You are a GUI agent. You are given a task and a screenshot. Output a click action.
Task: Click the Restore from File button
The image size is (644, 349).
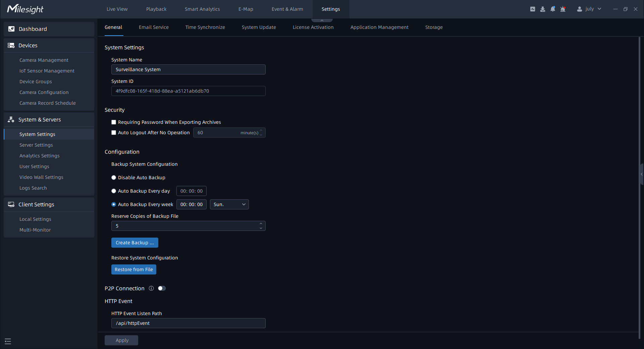point(133,269)
